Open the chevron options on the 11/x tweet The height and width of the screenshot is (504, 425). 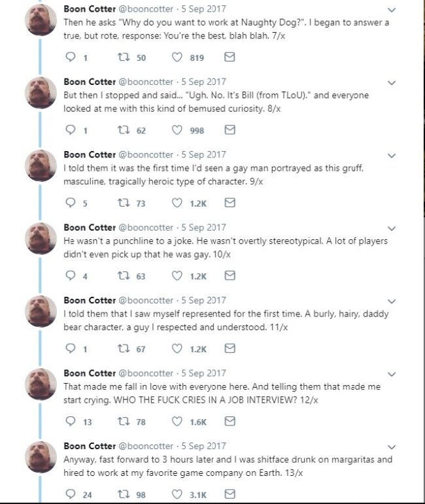392,301
